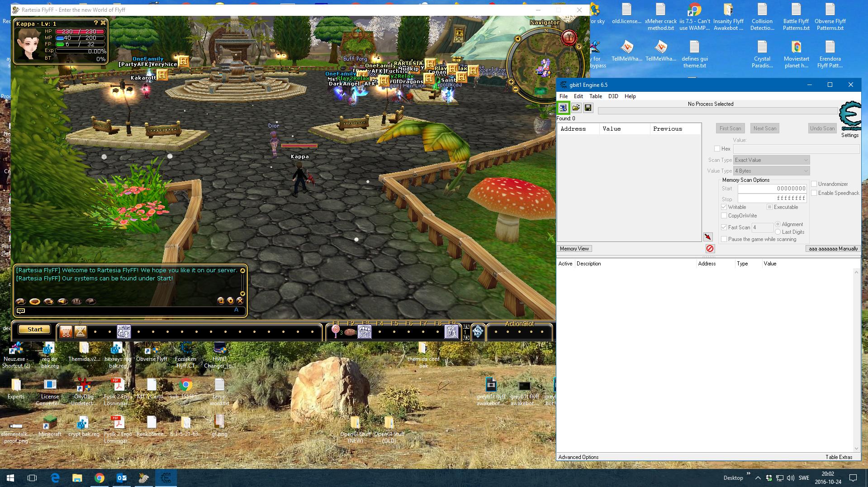
Task: Click the Memory View button
Action: [x=574, y=249]
